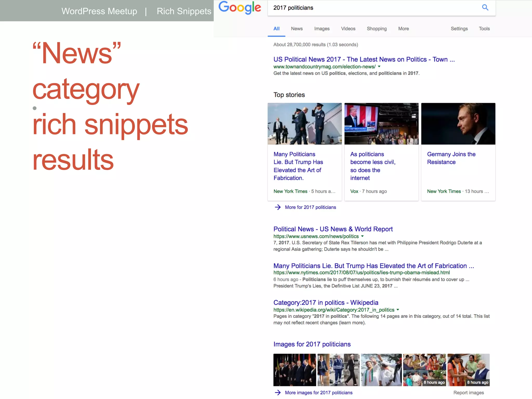The width and height of the screenshot is (532, 399).
Task: Click Report images link
Action: [468, 393]
